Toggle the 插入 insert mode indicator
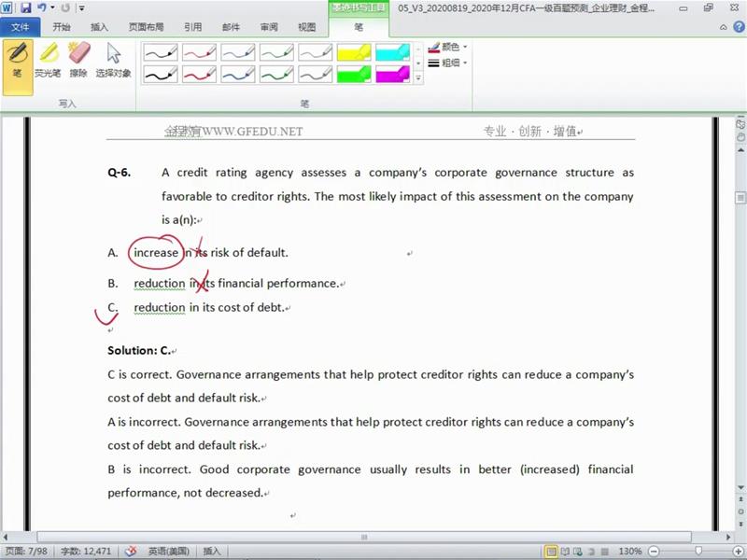 pyautogui.click(x=212, y=551)
